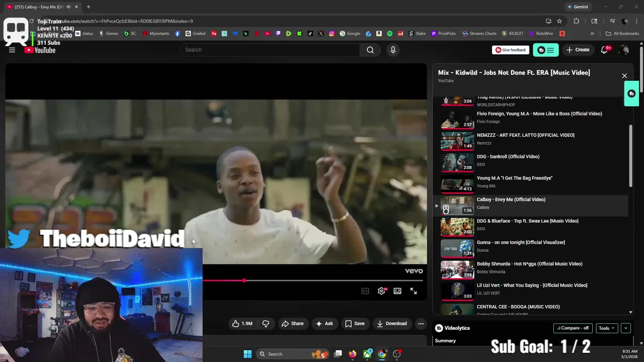This screenshot has width=644, height=362.
Task: Open the Amazon bookmark
Action: 379,34
